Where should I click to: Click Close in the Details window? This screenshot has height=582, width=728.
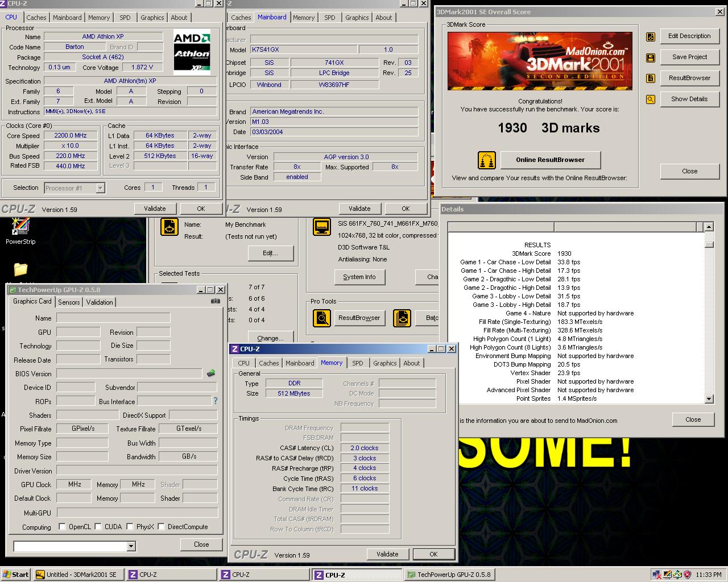click(x=693, y=419)
